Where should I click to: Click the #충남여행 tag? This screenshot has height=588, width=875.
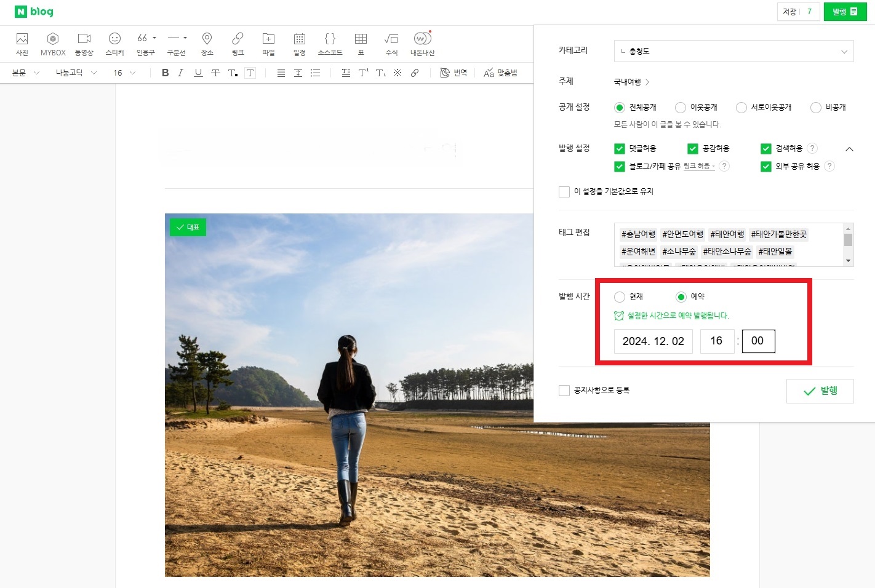tap(638, 234)
